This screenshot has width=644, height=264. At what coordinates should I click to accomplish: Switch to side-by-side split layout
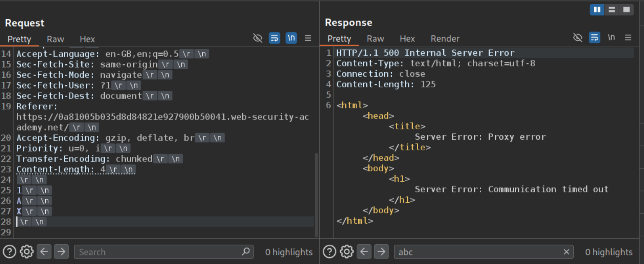point(597,10)
